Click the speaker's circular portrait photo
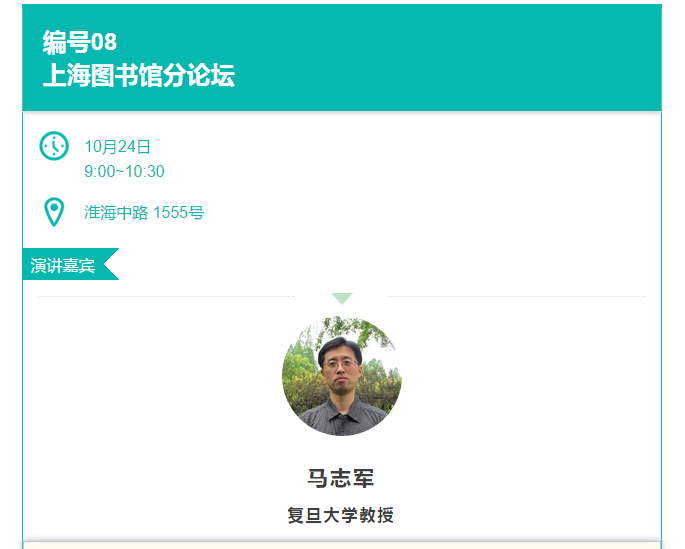Screen dimensions: 685x549 pos(342,376)
